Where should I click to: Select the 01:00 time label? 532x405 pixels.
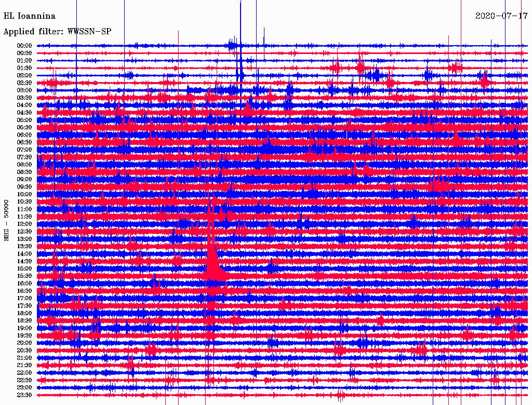click(24, 60)
